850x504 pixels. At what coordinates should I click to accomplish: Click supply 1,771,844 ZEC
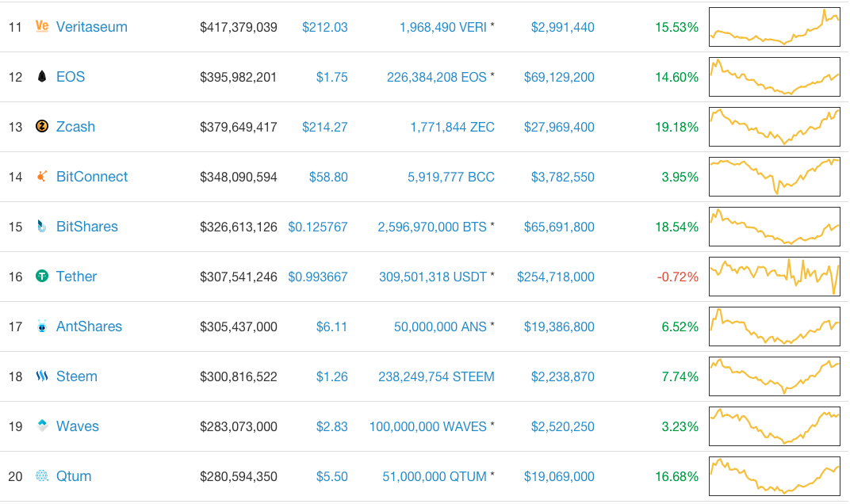coord(452,127)
